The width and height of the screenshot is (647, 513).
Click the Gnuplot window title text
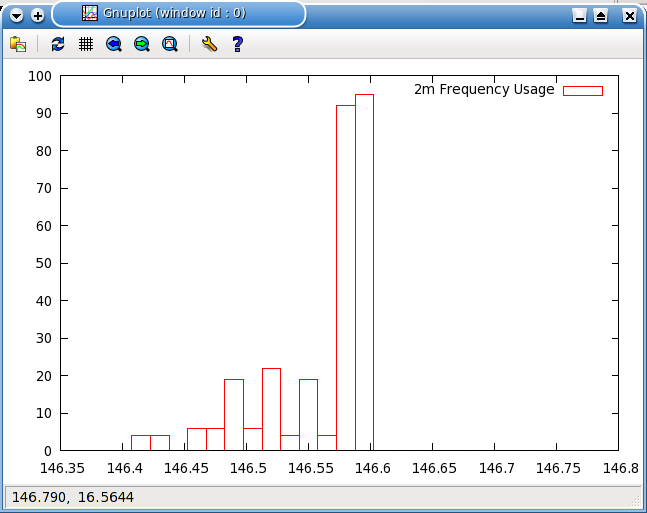click(x=174, y=14)
